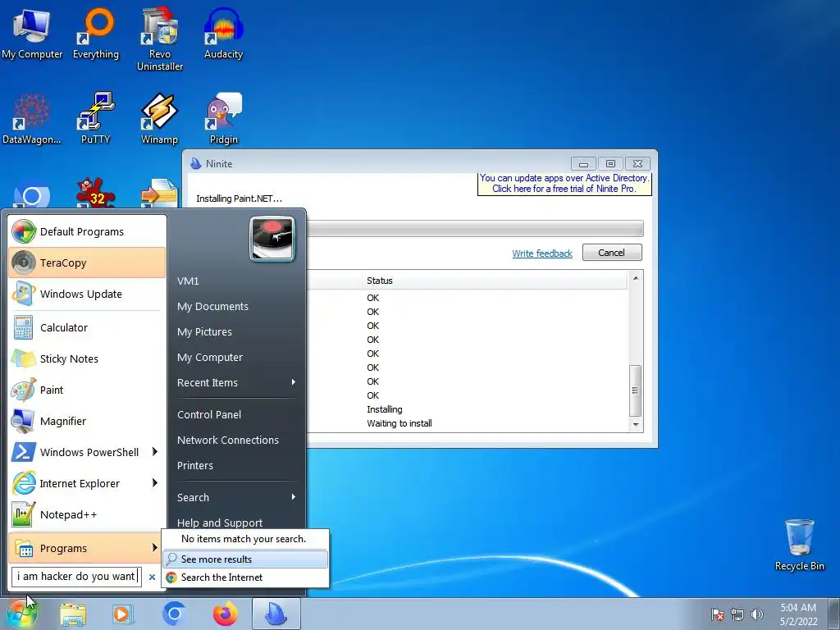840x630 pixels.
Task: Click the "Waiting to install" status row
Action: 399,423
